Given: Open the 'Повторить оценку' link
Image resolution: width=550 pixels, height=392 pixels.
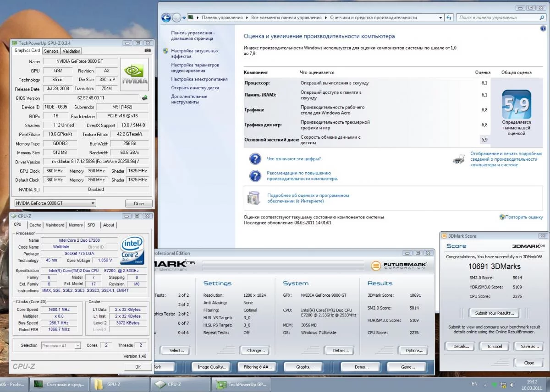Looking at the screenshot, I should pyautogui.click(x=524, y=217).
